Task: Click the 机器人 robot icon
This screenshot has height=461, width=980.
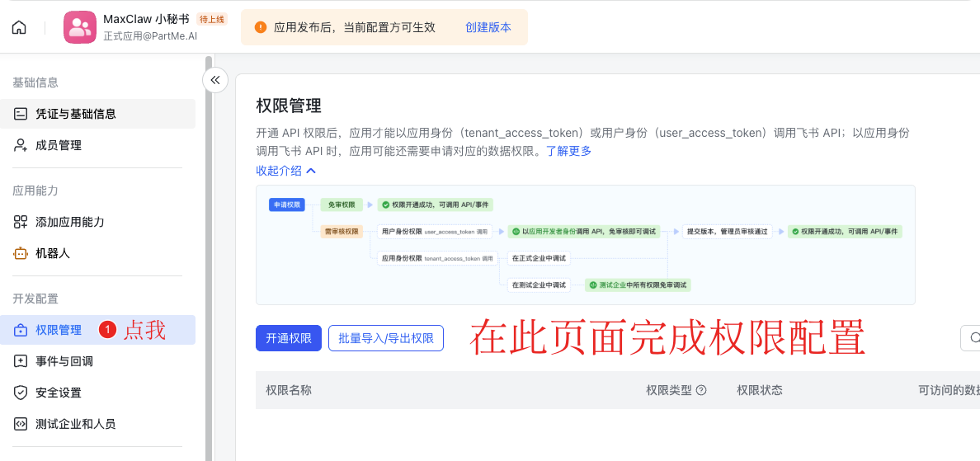Action: 21,253
